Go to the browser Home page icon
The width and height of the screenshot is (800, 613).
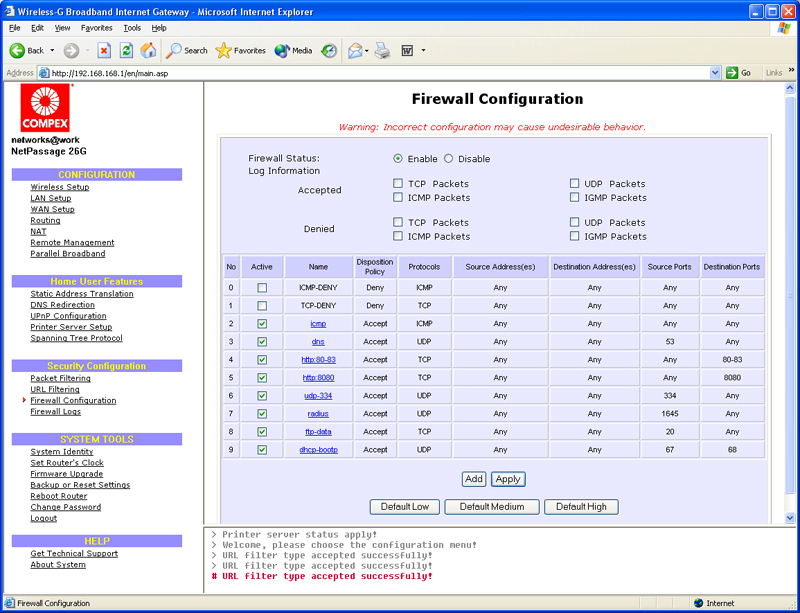click(x=148, y=50)
